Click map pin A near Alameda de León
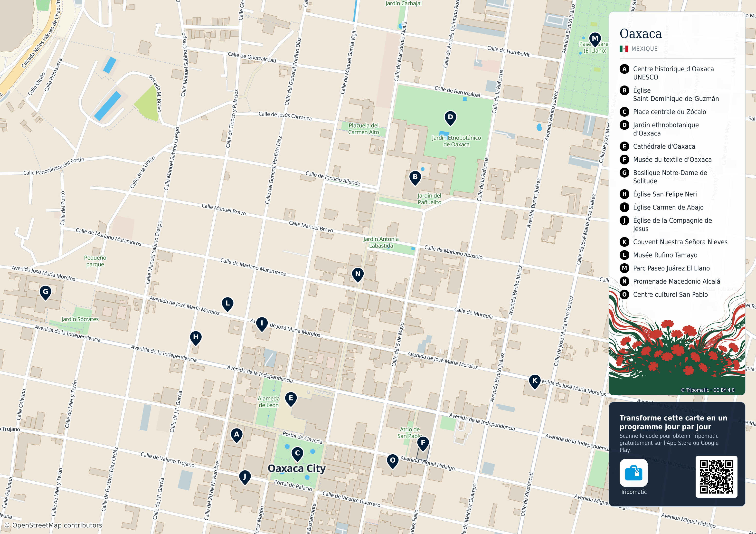The image size is (756, 534). coord(236,436)
